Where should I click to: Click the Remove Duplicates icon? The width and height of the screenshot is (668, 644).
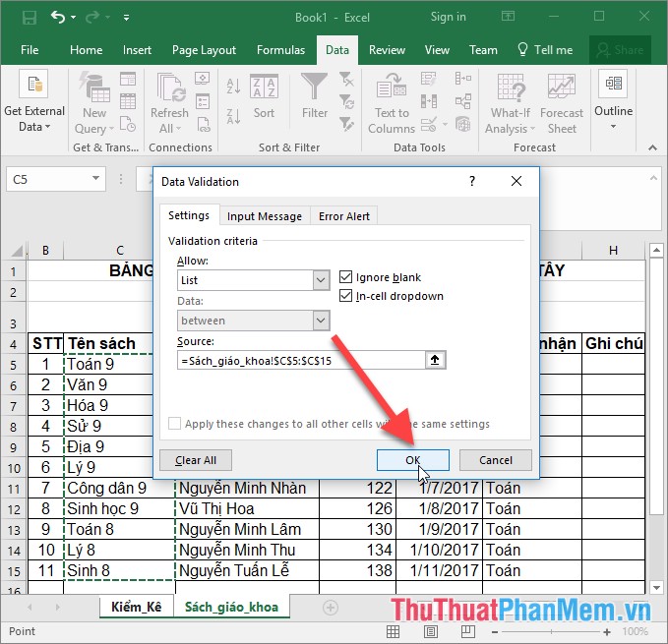coord(428,101)
